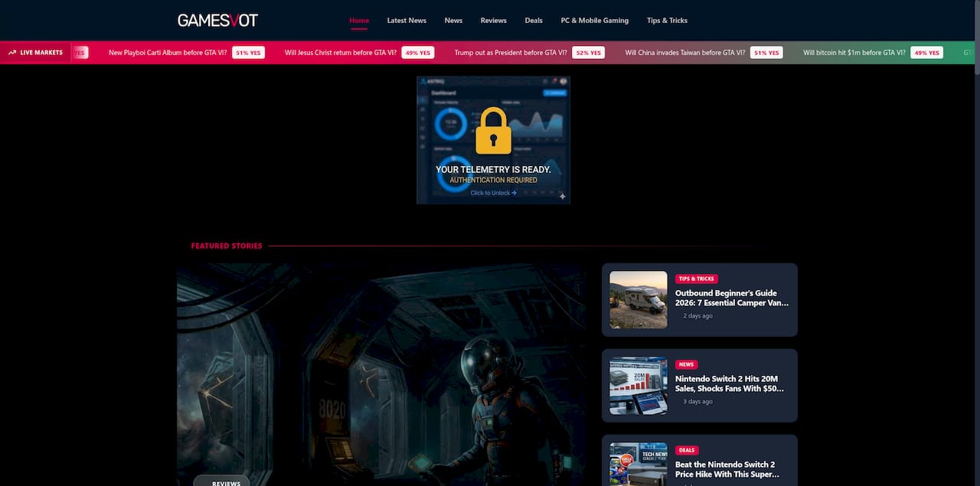Open 'Will bitcoin hit $1m before GTA VI?' market
Image resolution: width=980 pixels, height=486 pixels.
point(854,53)
